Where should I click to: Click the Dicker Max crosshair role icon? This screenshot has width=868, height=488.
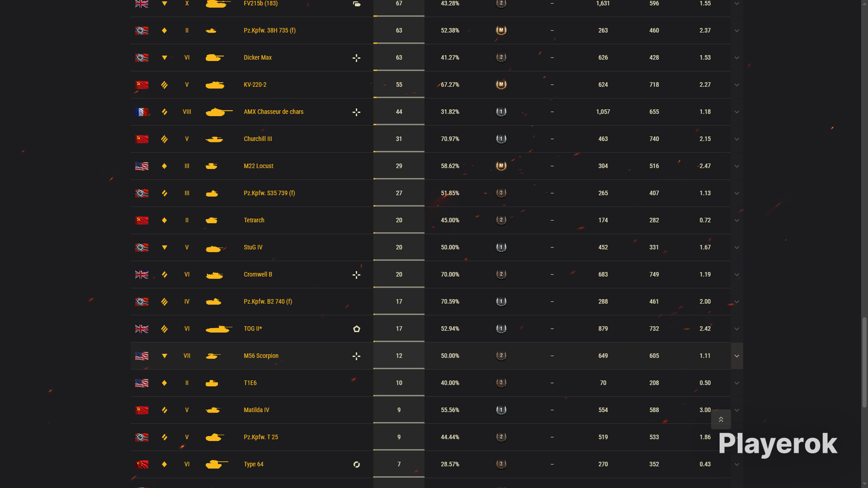pos(356,58)
